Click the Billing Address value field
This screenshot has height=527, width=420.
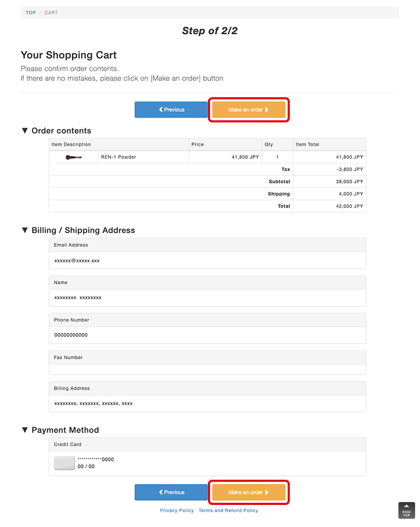coord(207,404)
